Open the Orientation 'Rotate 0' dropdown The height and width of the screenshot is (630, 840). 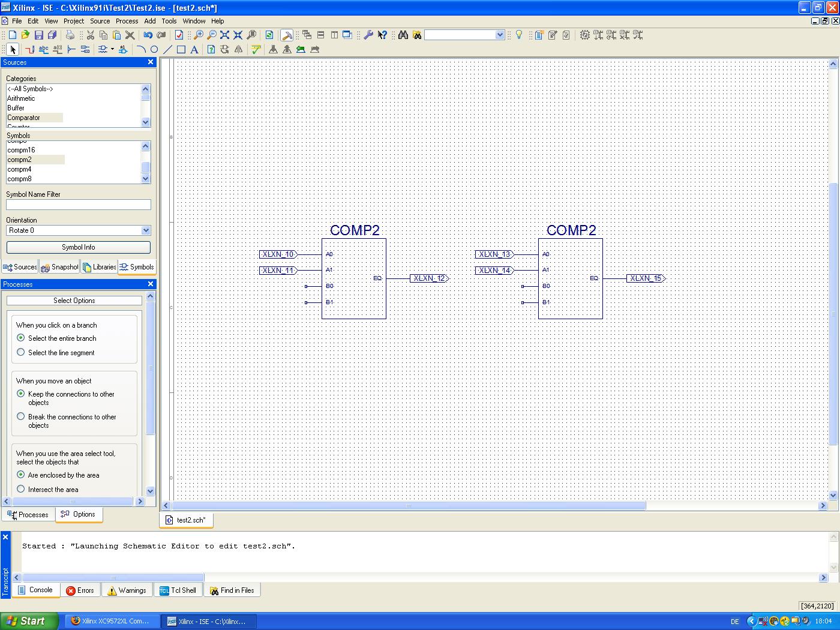point(146,230)
